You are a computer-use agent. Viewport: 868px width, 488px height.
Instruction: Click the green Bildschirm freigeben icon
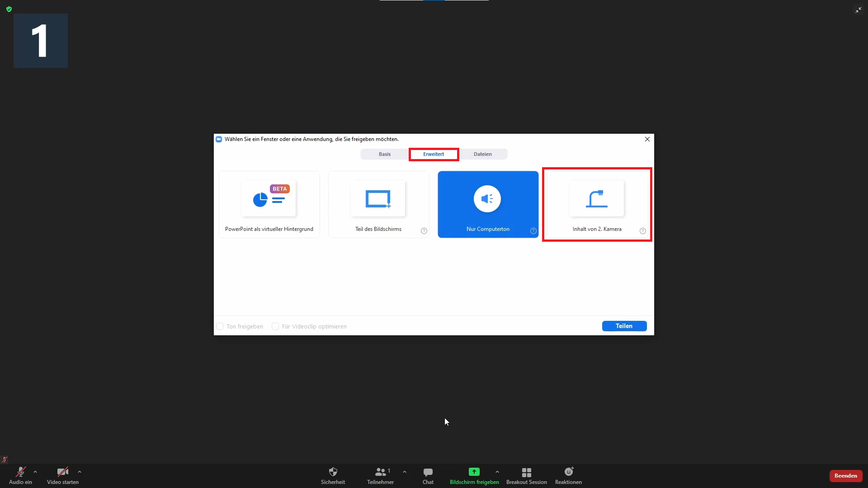pyautogui.click(x=474, y=472)
